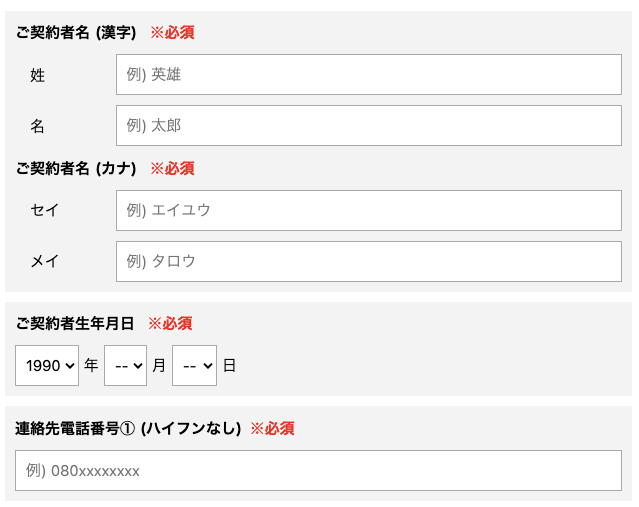Click the ご契約者名 (カナ) heading

click(x=76, y=168)
